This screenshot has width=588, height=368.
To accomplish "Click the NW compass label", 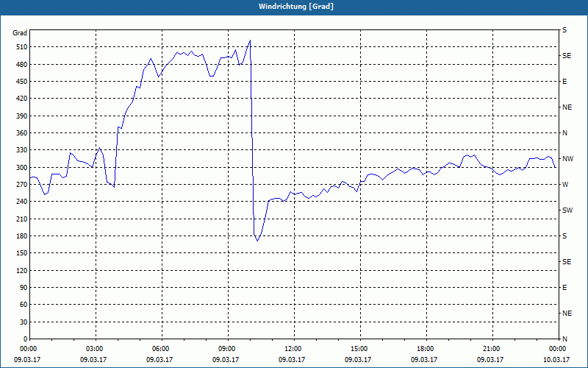I will tap(567, 159).
